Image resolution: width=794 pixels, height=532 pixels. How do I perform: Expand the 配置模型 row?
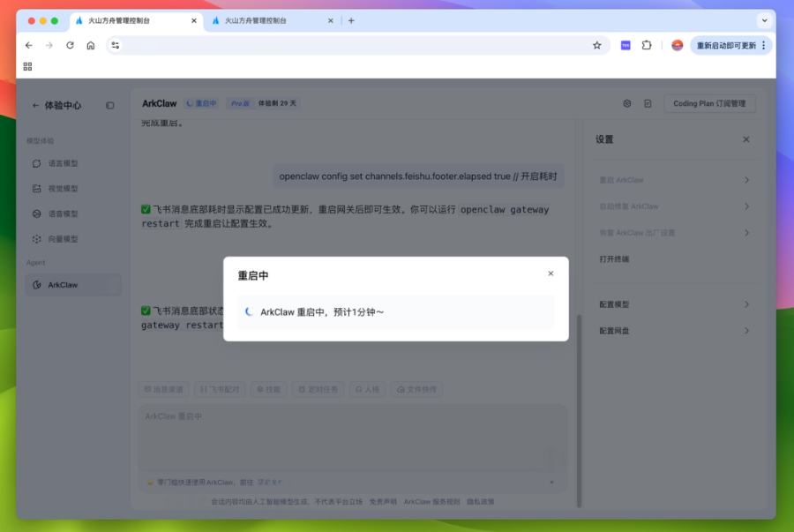pyautogui.click(x=674, y=304)
